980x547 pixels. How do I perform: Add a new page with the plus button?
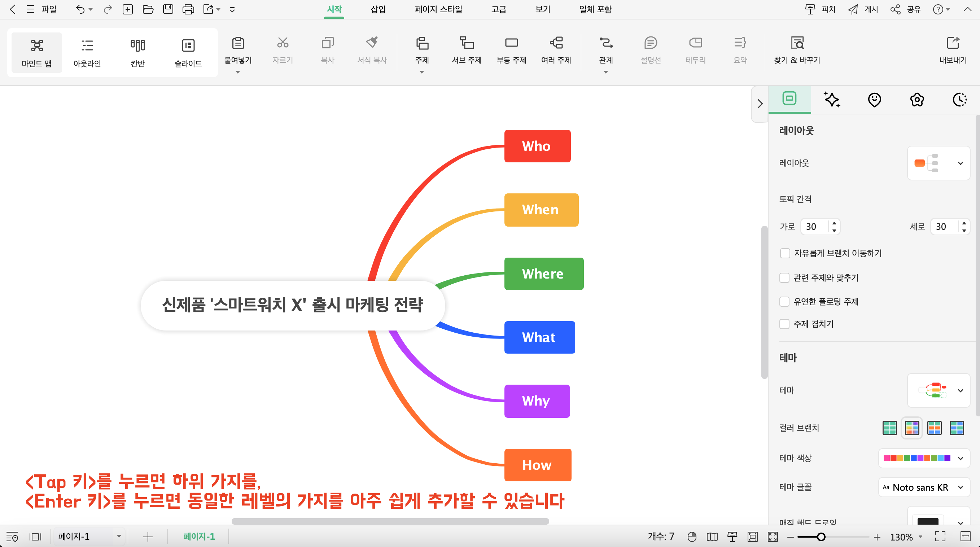point(148,537)
